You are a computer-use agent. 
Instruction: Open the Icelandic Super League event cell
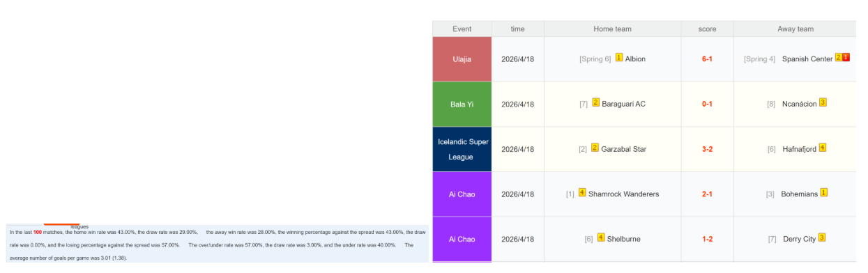tap(462, 149)
